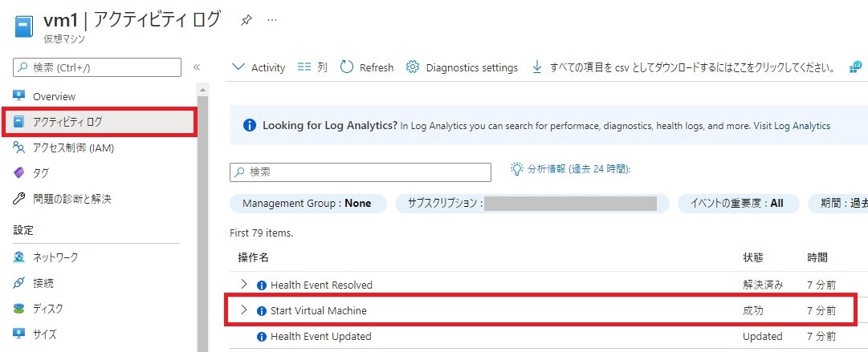Sort by 状態 column header
Image resolution: width=868 pixels, height=352 pixels.
click(753, 257)
